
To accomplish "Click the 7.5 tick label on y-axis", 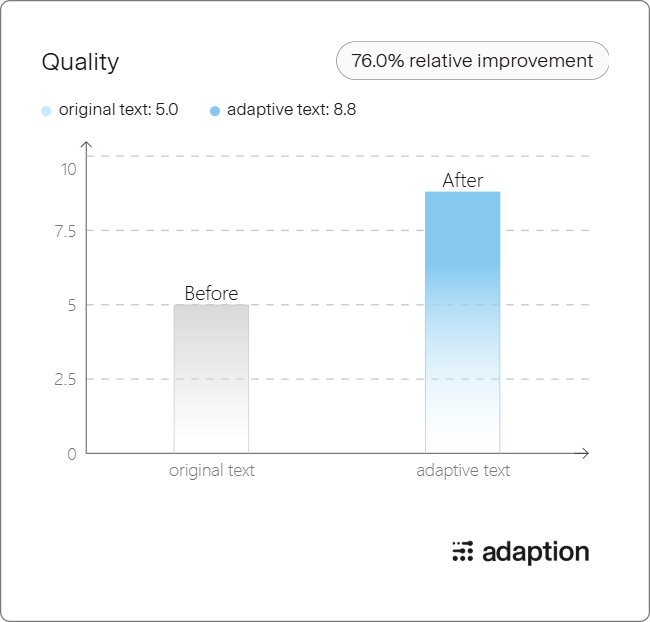I will (65, 231).
